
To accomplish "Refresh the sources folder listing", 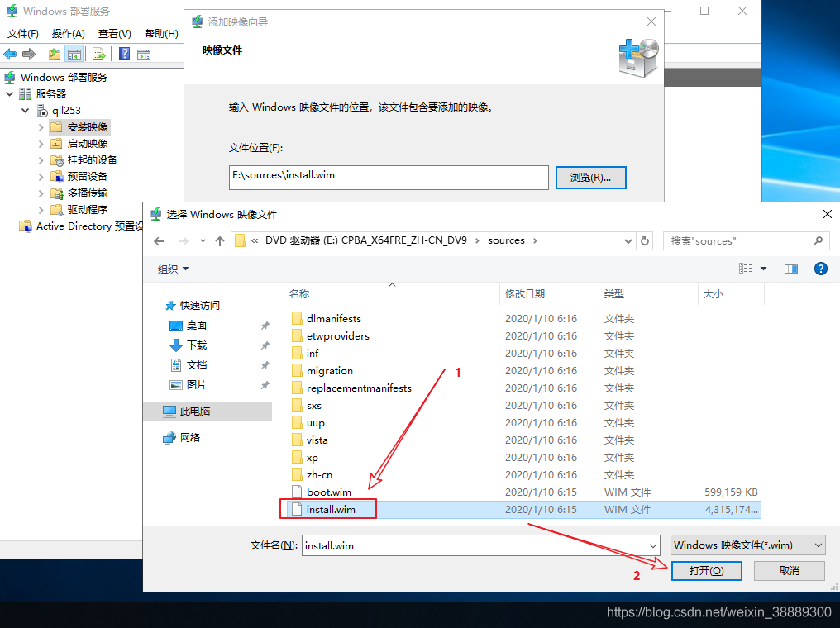I will pos(646,240).
